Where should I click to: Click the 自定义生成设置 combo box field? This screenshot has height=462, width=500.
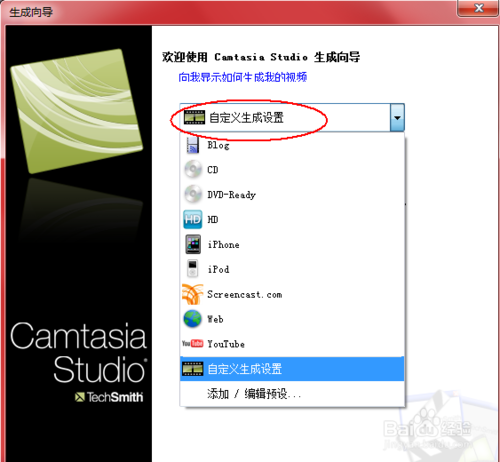[292, 118]
